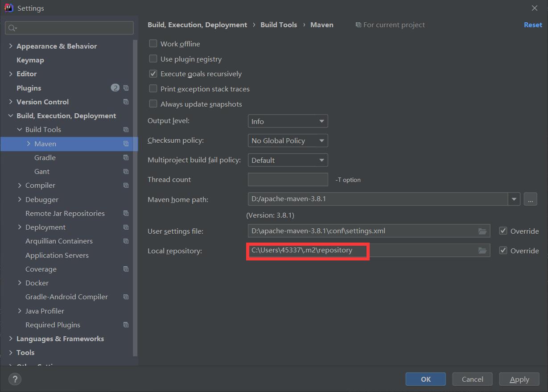Click the Plugins update count badge

click(x=115, y=88)
